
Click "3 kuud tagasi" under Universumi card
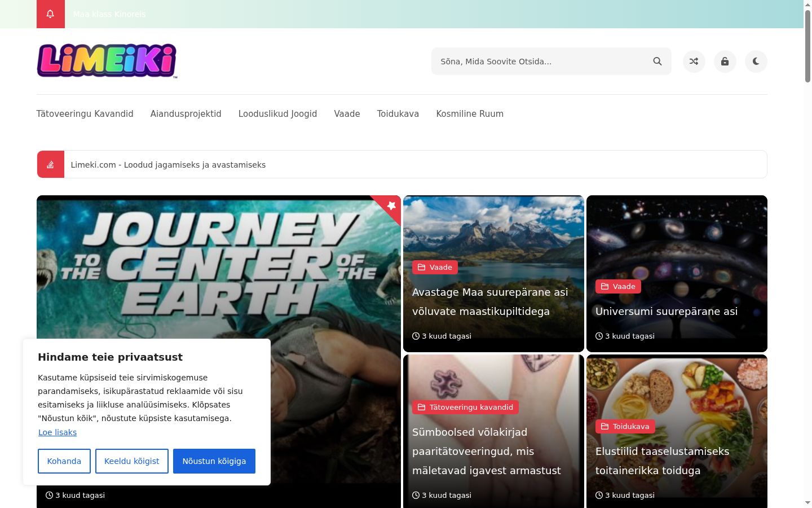click(625, 336)
